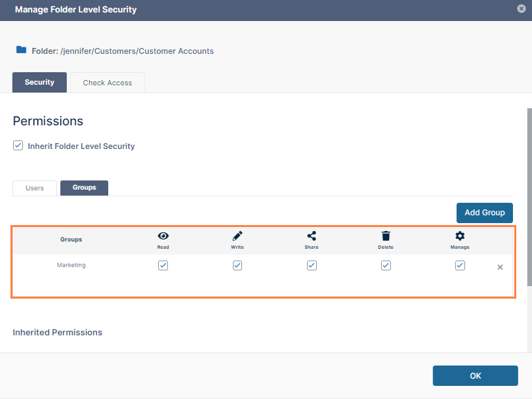Click the Share icon in table header

click(312, 236)
